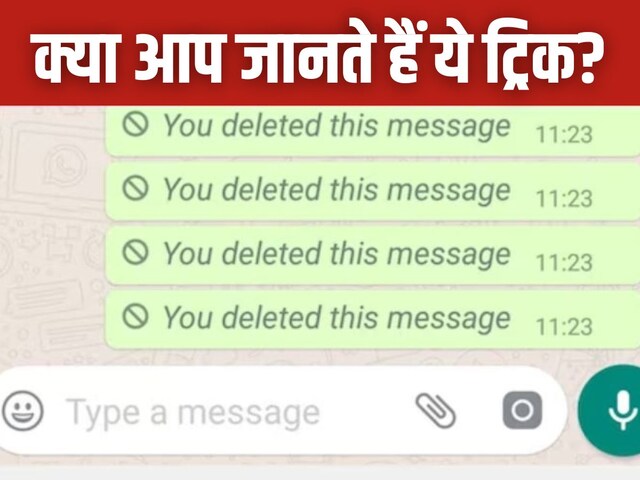Click the prohibited icon in bottom deleted message
640x480 pixels.
[x=135, y=316]
